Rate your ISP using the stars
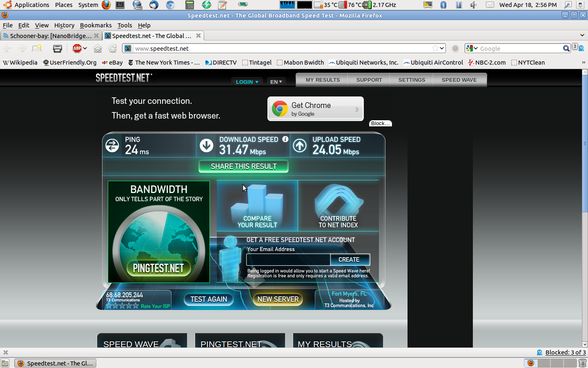 [x=122, y=306]
